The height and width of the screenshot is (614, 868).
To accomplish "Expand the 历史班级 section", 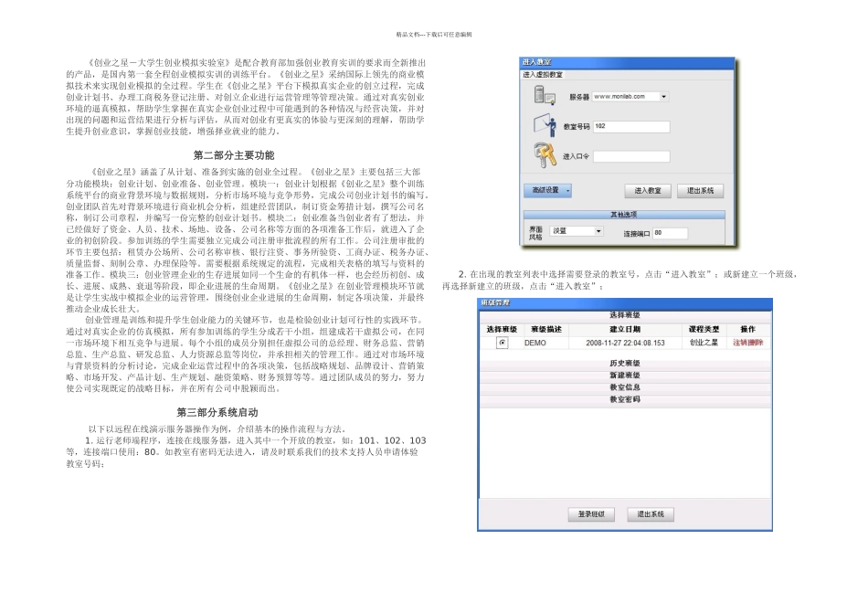I will 625,364.
